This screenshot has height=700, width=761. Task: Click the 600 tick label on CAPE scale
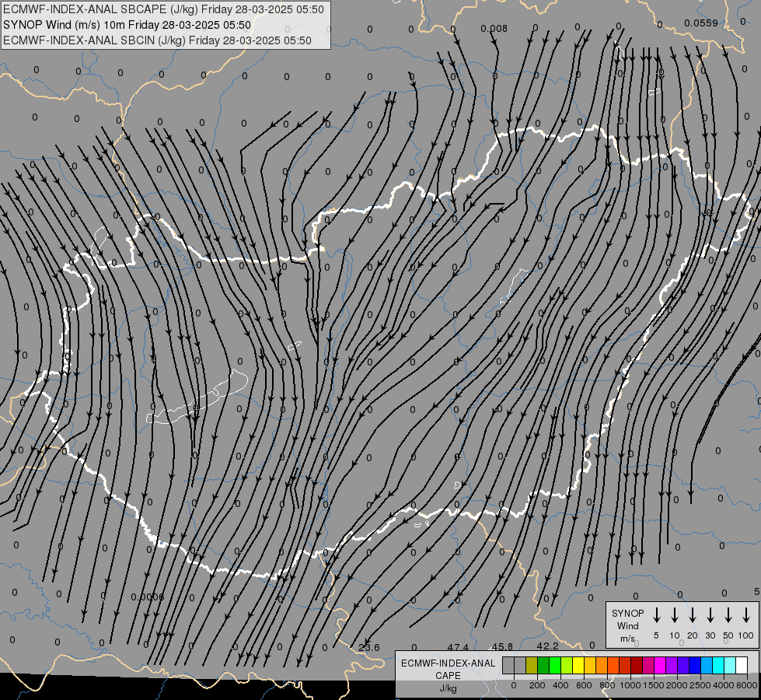[584, 685]
